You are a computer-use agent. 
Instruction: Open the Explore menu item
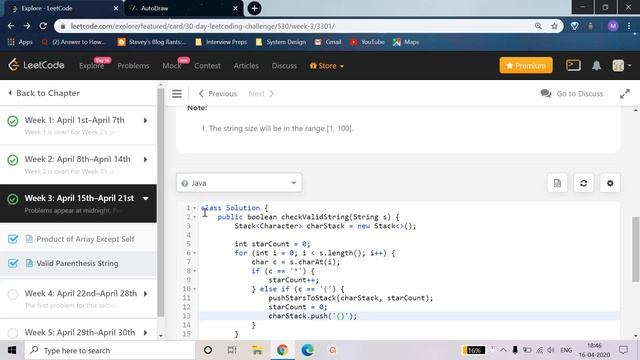coord(92,66)
